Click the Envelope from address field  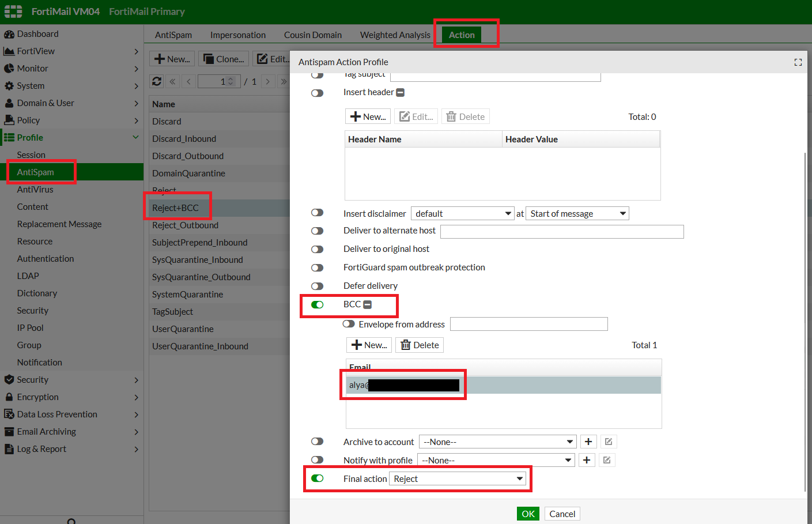(x=529, y=324)
